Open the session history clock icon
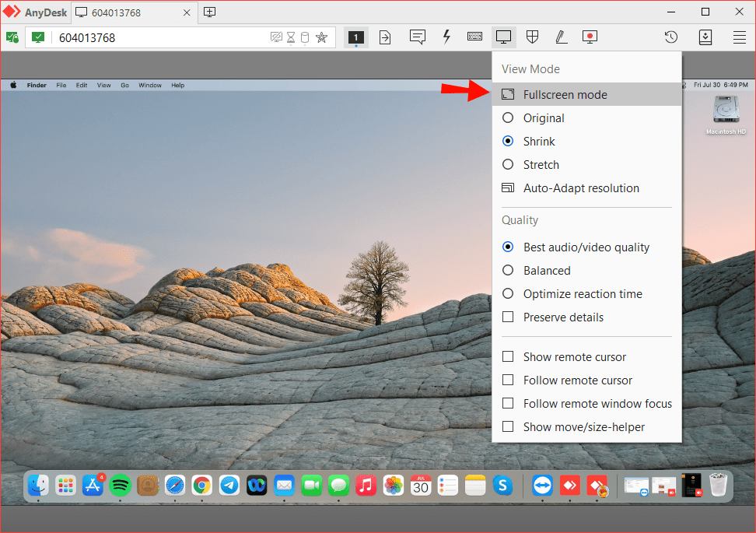 pos(670,37)
